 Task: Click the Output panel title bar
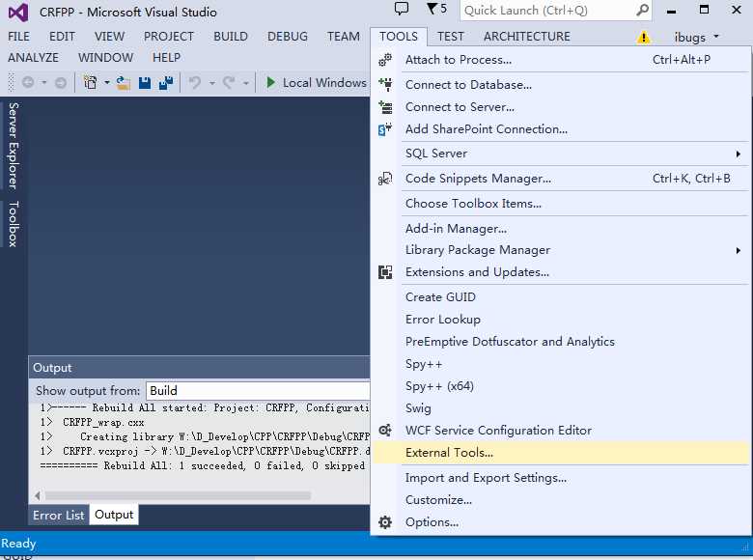click(x=199, y=368)
